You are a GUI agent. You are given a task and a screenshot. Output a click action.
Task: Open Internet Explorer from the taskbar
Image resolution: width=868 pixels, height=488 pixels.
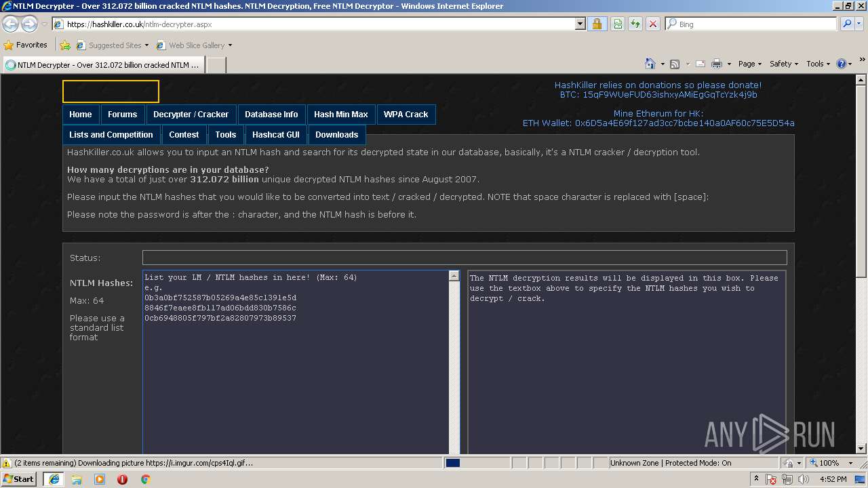[54, 479]
